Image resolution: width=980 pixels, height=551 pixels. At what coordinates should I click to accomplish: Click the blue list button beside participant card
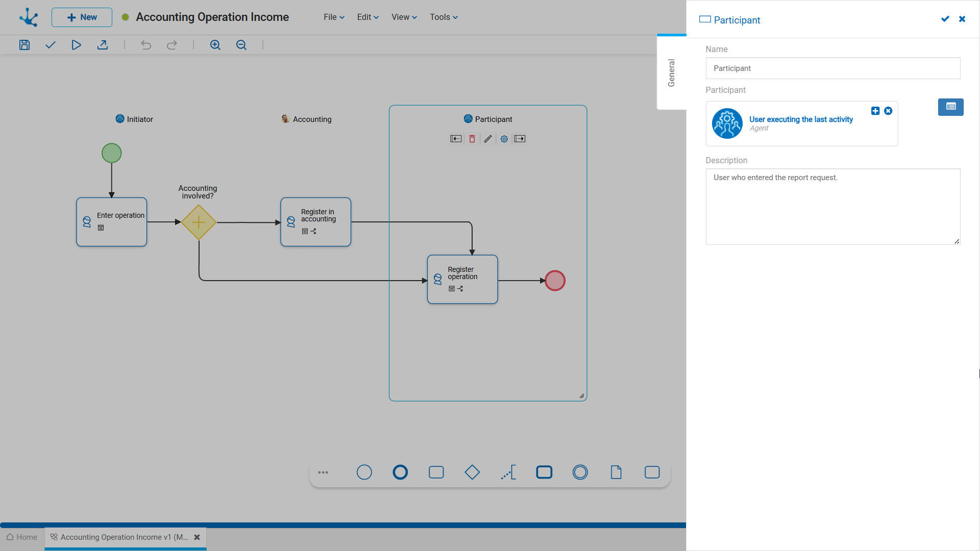click(951, 107)
